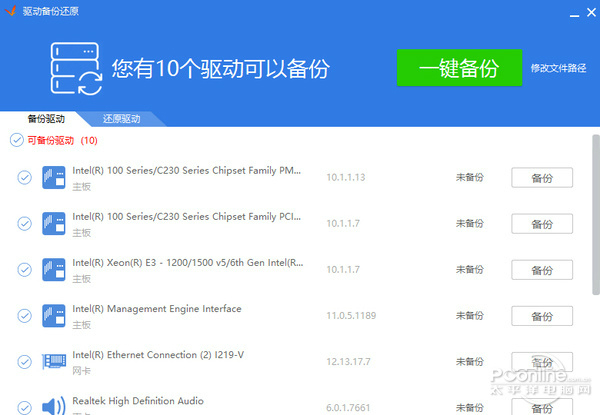Click the 可备份驱动 (10) heading text
Image resolution: width=600 pixels, height=415 pixels.
[62, 140]
